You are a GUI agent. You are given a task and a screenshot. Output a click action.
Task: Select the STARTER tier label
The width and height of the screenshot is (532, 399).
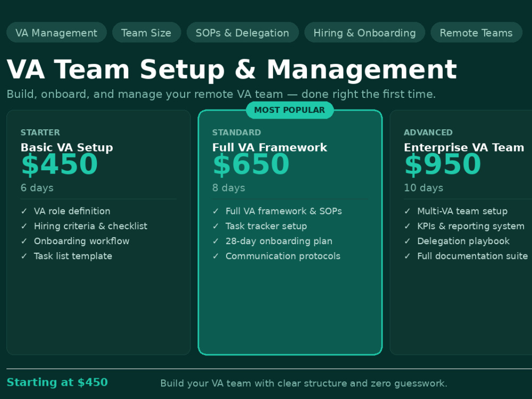40,132
